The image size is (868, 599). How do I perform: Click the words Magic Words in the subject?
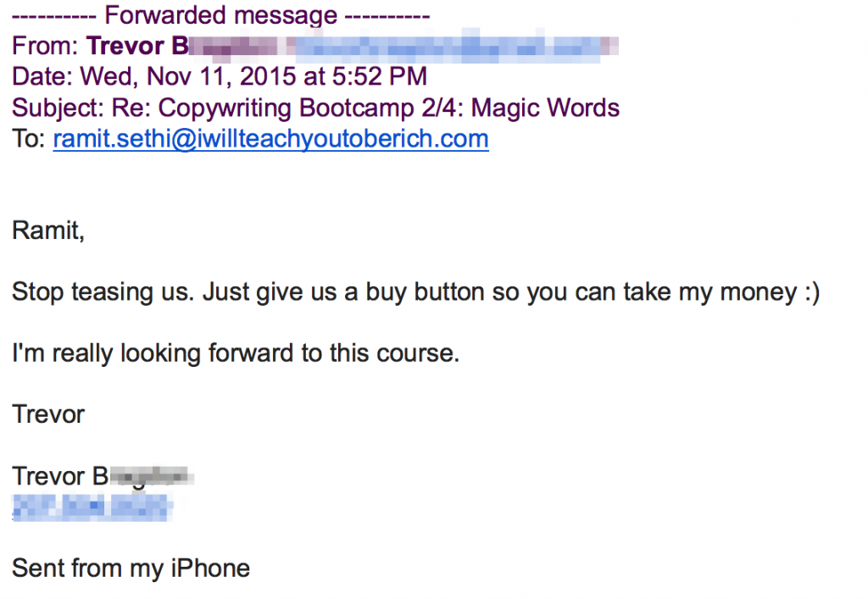point(545,108)
